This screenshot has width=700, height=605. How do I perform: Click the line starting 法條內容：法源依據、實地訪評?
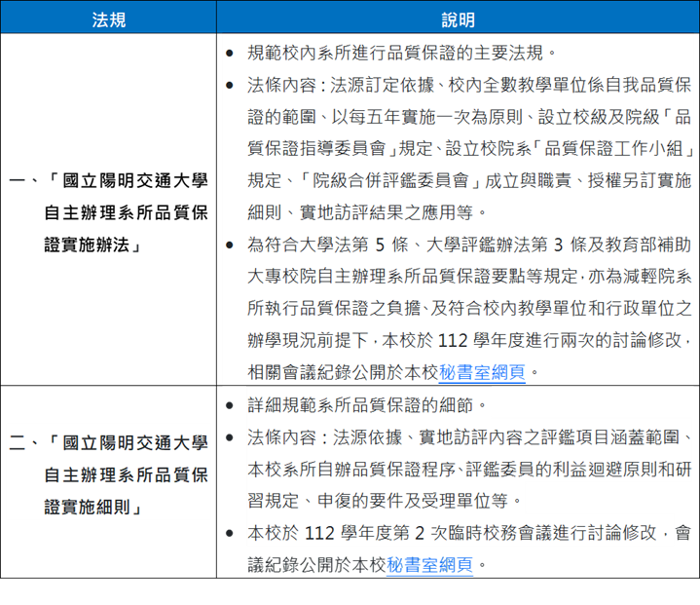tap(469, 437)
